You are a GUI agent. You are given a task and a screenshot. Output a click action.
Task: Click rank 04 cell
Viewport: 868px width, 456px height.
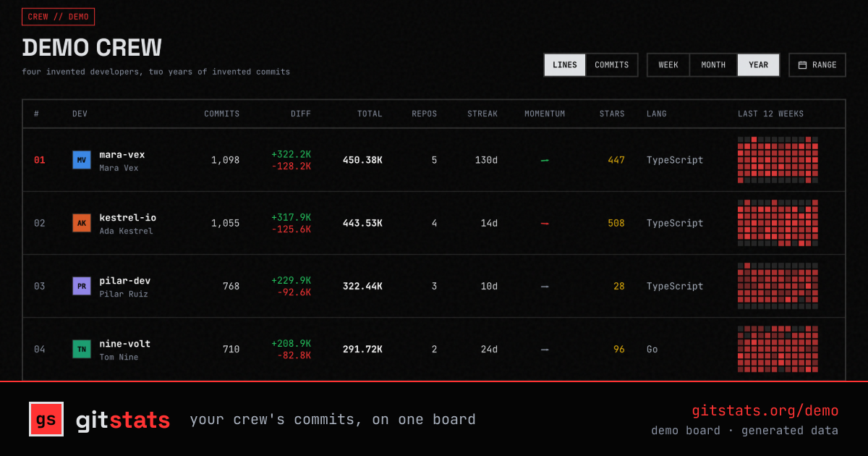[x=39, y=349]
